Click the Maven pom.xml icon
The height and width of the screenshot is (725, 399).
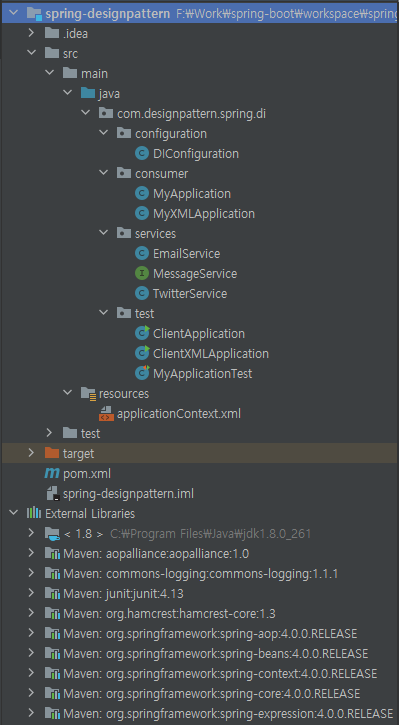51,473
